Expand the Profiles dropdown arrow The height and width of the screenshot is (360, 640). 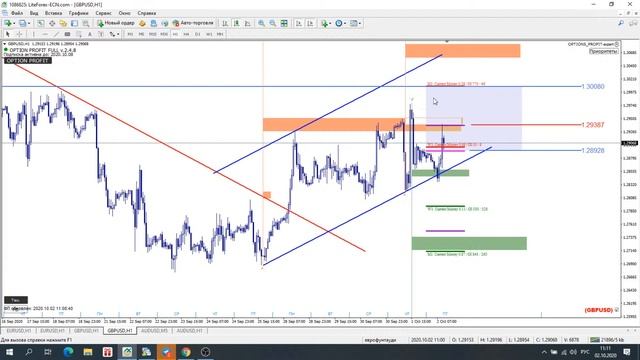tap(29, 23)
